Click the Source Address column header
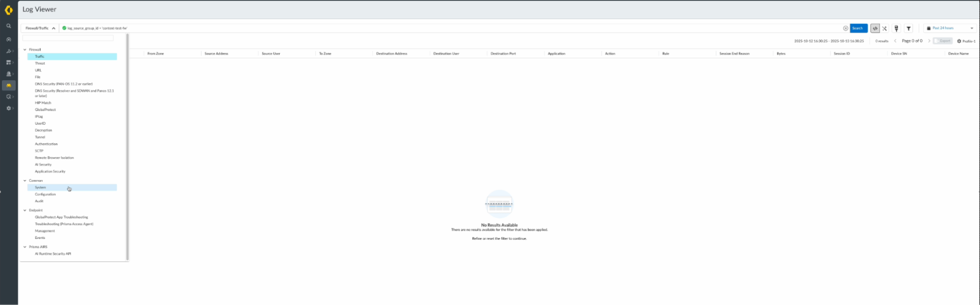The height and width of the screenshot is (305, 980). pyautogui.click(x=216, y=54)
